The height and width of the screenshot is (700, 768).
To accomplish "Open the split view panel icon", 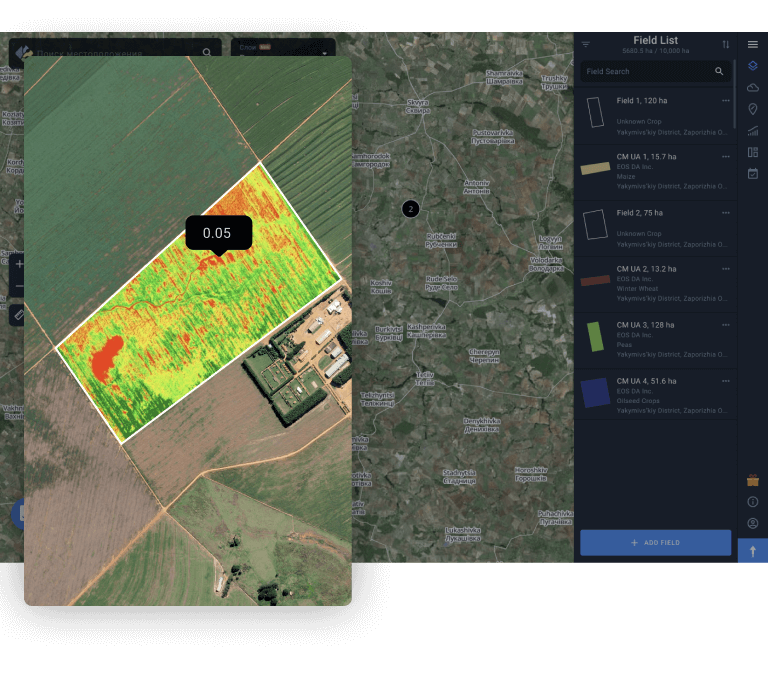I will pos(753,152).
